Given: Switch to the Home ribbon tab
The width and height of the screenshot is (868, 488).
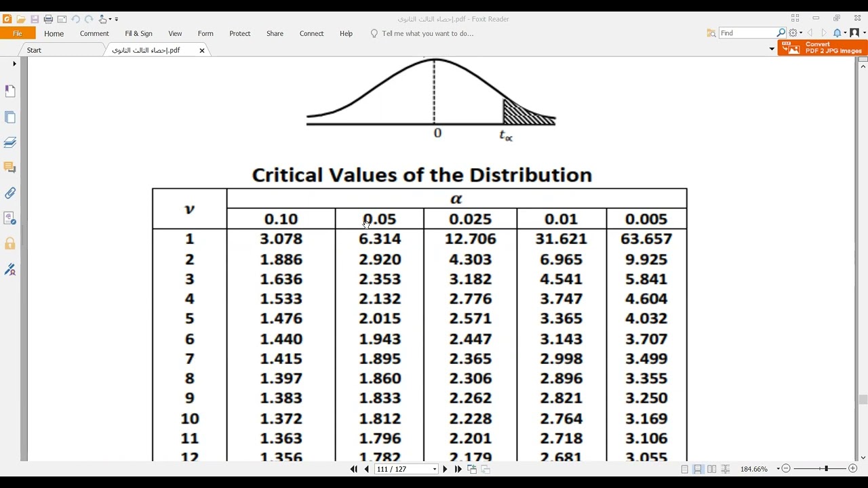Looking at the screenshot, I should coord(54,33).
